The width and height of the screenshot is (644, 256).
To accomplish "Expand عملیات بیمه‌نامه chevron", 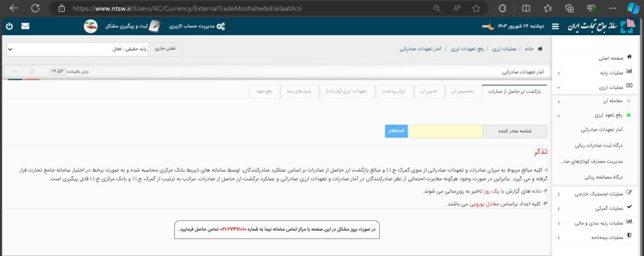I will 558,238.
